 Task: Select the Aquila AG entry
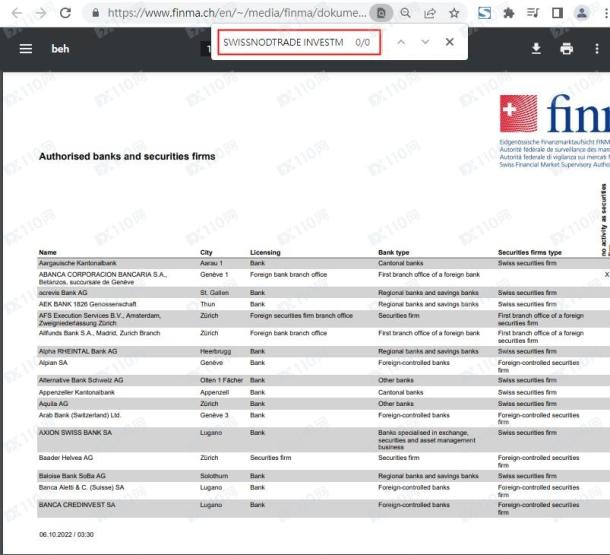click(x=53, y=404)
